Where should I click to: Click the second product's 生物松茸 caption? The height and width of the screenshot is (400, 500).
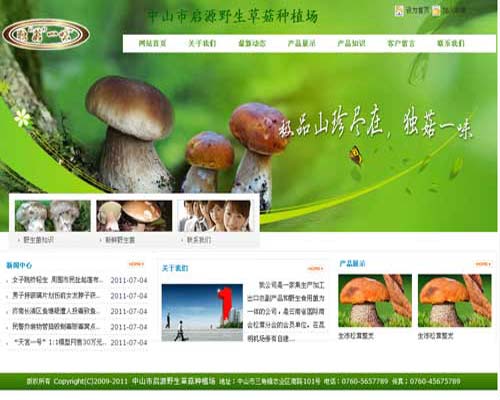tap(435, 336)
